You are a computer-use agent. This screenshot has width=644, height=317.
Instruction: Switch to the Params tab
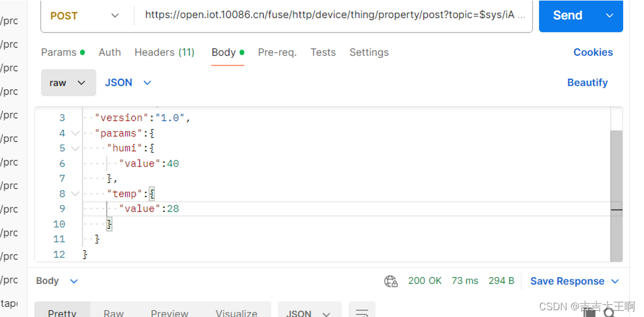tap(63, 52)
